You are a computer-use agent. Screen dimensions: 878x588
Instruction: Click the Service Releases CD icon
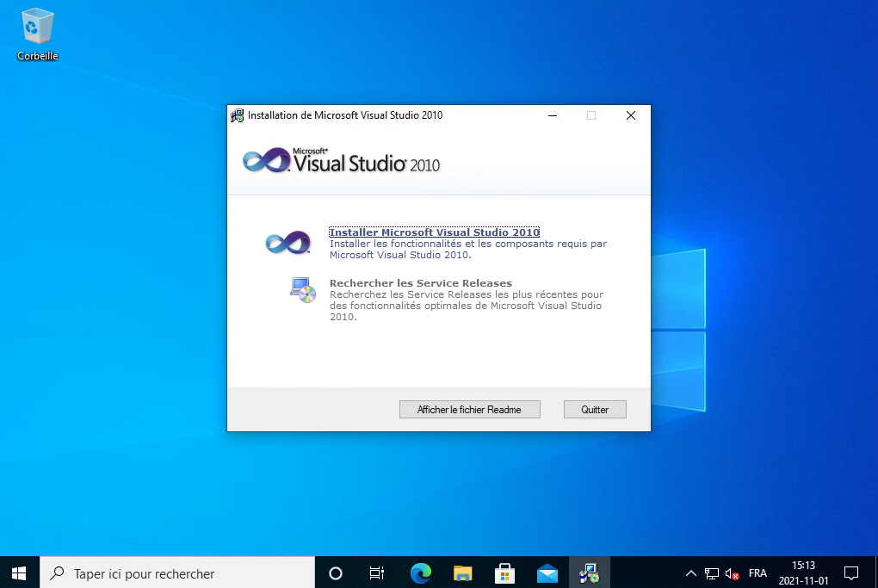tap(303, 290)
